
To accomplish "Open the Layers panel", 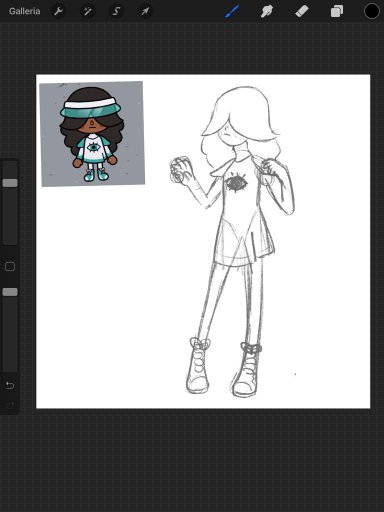I will [x=337, y=11].
